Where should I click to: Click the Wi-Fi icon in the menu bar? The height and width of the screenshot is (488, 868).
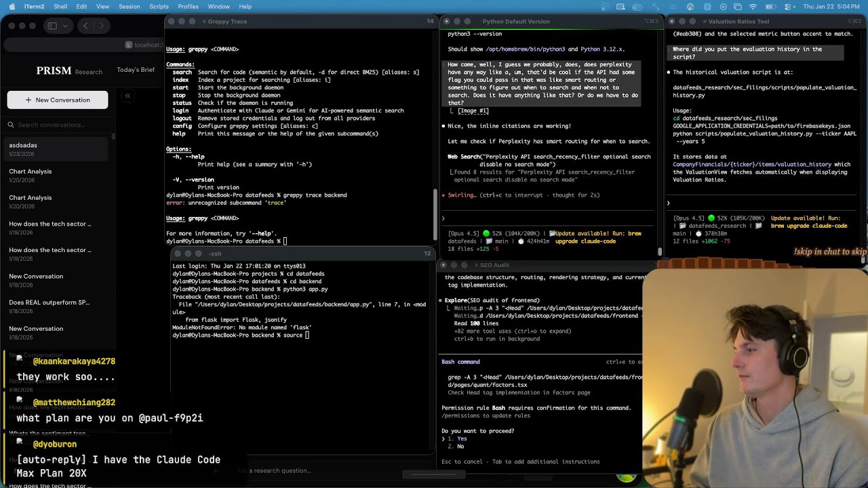[753, 7]
